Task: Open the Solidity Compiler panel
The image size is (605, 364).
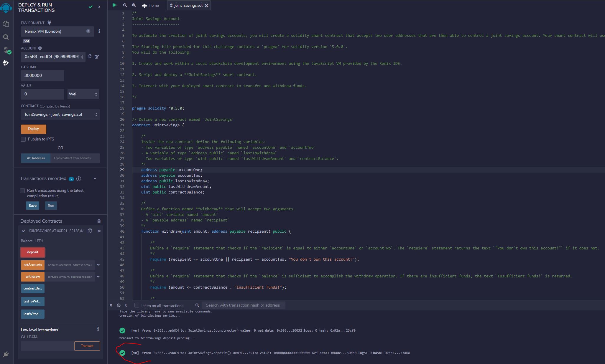Action: pyautogui.click(x=6, y=50)
